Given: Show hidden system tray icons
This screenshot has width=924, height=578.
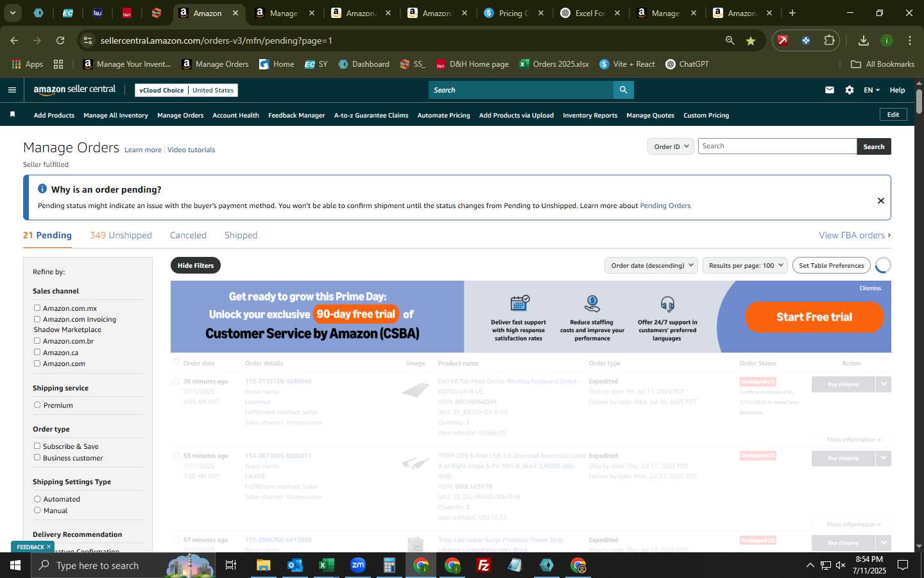Looking at the screenshot, I should [x=810, y=565].
